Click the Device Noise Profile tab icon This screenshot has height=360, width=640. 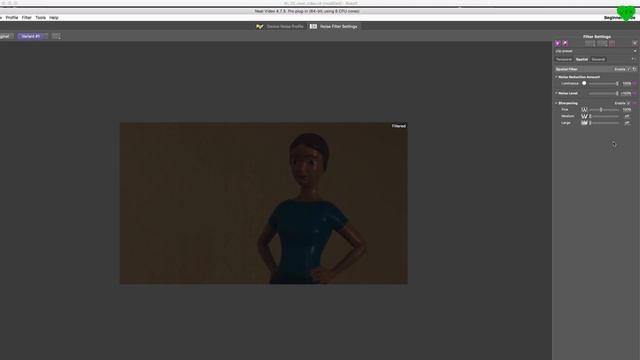pyautogui.click(x=260, y=27)
